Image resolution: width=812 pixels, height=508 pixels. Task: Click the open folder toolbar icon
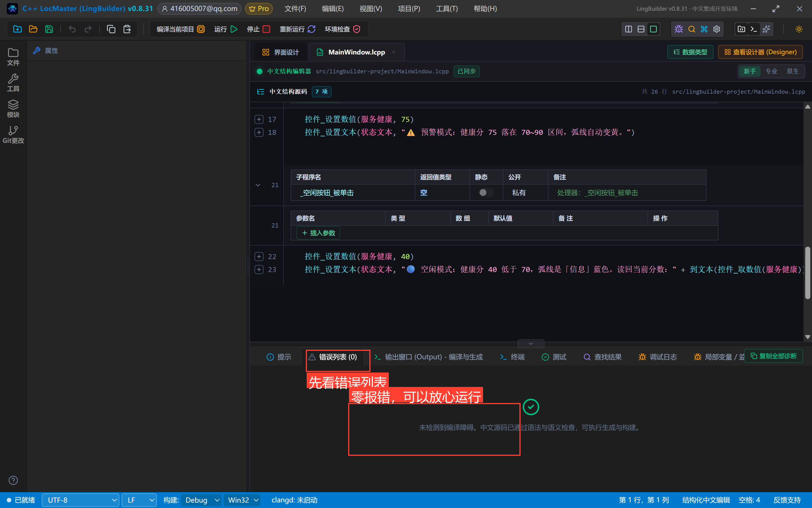coord(33,29)
